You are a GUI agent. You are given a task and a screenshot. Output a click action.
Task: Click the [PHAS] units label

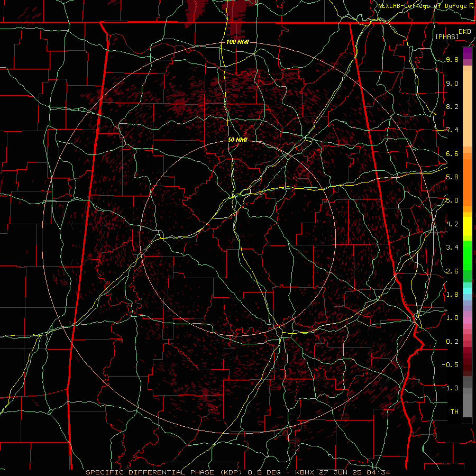(x=447, y=36)
